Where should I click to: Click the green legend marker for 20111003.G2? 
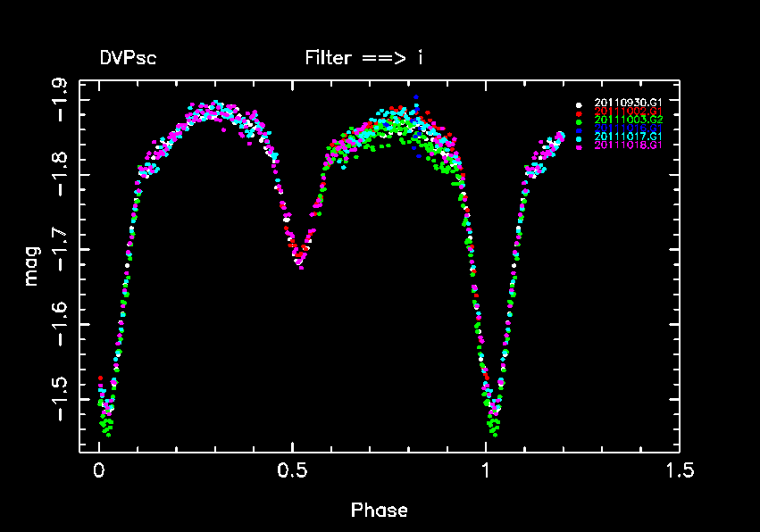pos(580,121)
